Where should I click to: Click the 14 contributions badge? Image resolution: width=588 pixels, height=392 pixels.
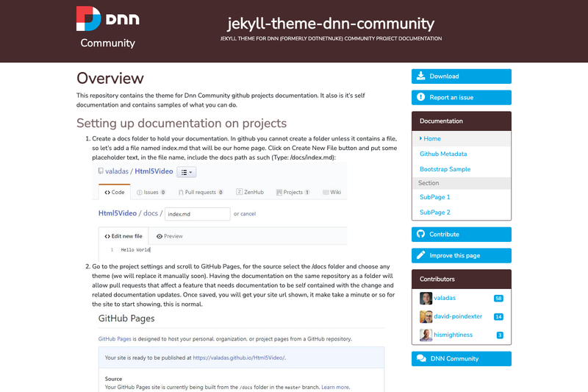tap(498, 317)
